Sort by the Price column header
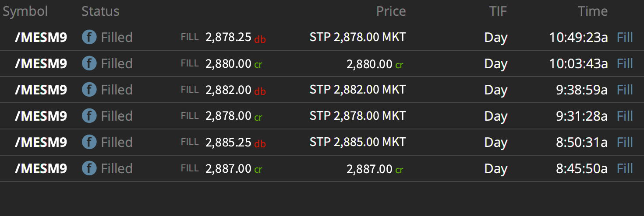Screen dimensions: 644x216 click(391, 11)
